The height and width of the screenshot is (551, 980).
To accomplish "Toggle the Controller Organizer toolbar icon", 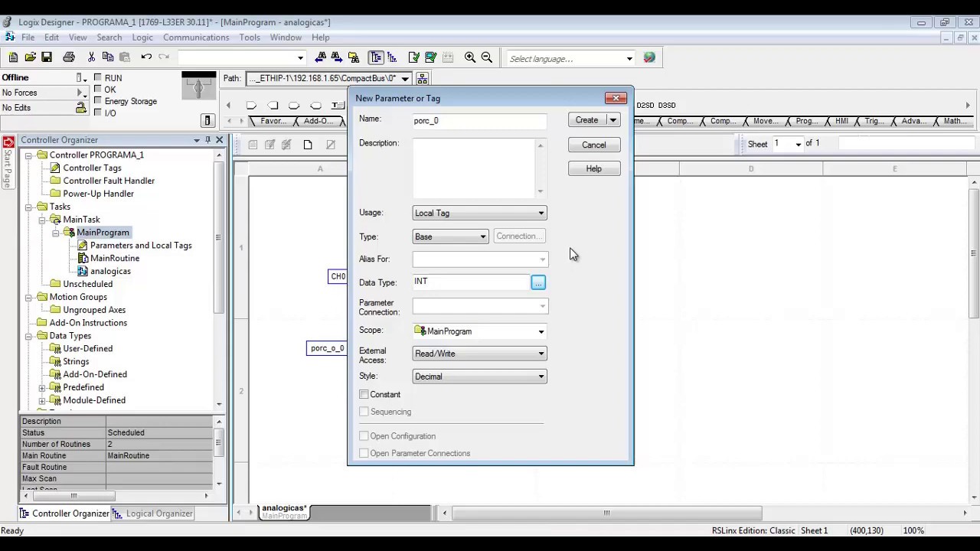I will pos(376,57).
